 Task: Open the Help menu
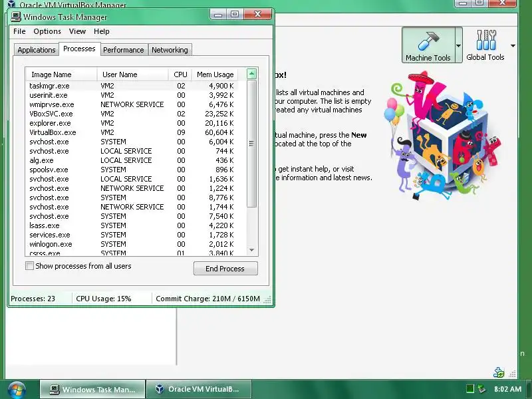(102, 31)
